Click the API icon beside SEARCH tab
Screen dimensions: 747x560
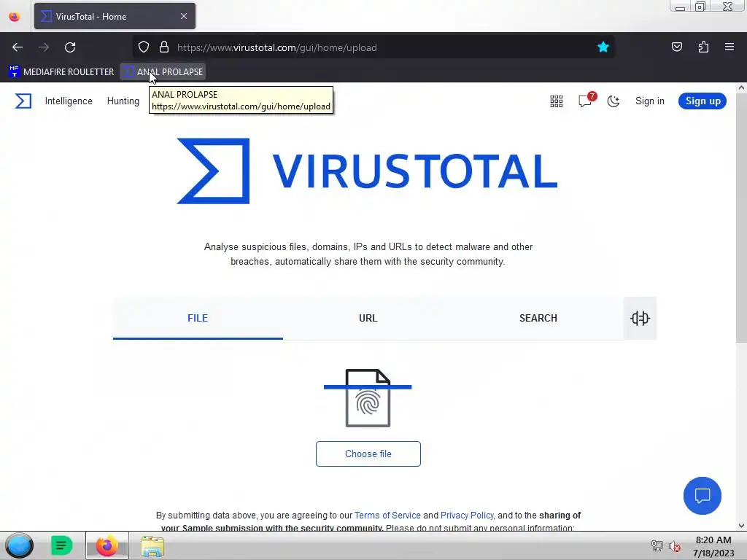tap(640, 318)
